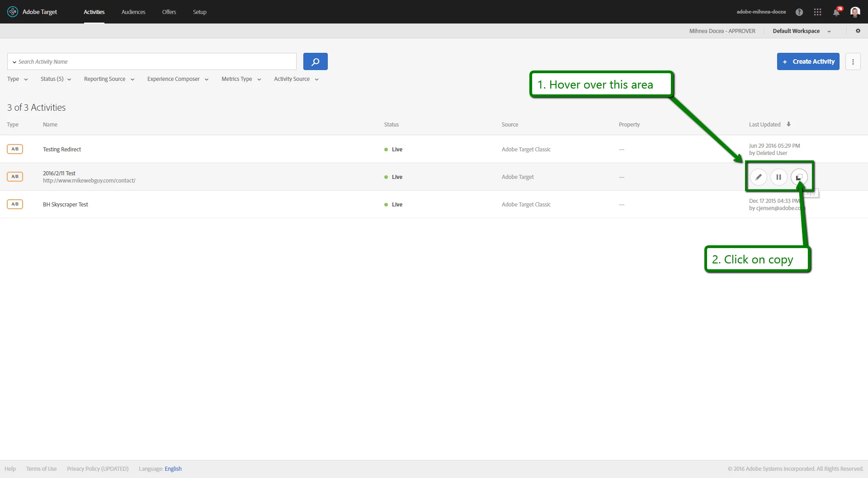
Task: Open Terms of Use link
Action: pos(42,469)
